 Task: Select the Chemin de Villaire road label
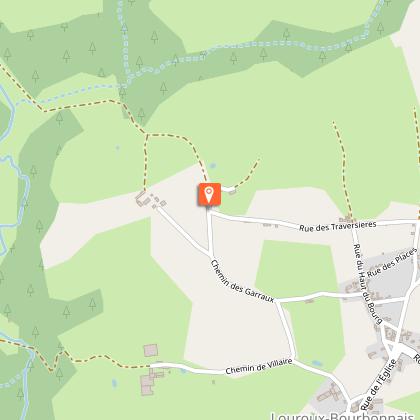[259, 366]
